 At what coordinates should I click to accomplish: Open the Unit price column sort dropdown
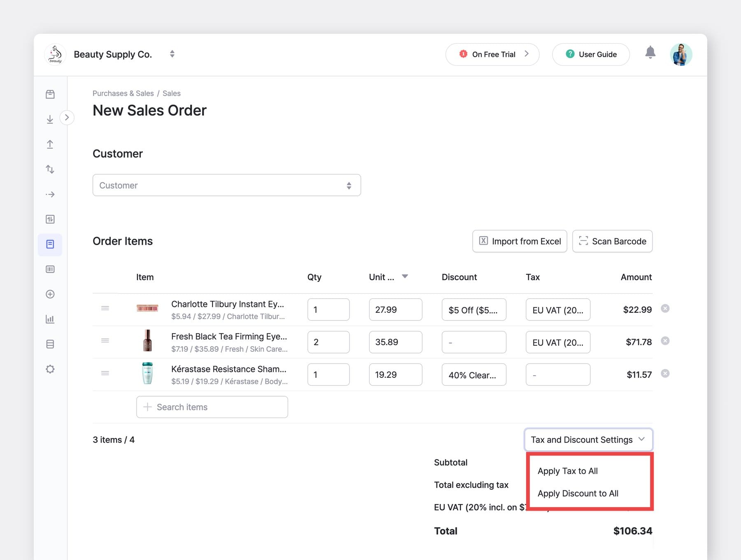(x=405, y=277)
